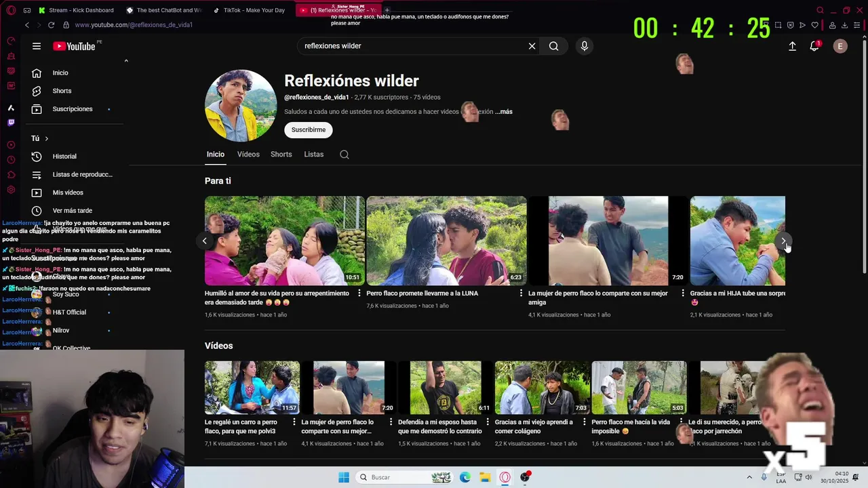Viewport: 868px width, 488px height.
Task: Open Windows Start menu
Action: pyautogui.click(x=344, y=477)
